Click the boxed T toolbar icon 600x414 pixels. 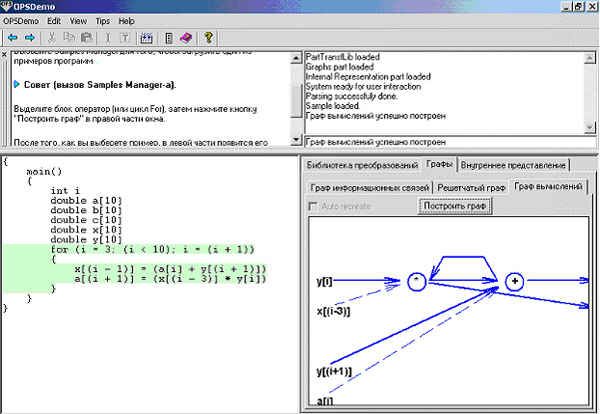[125, 37]
